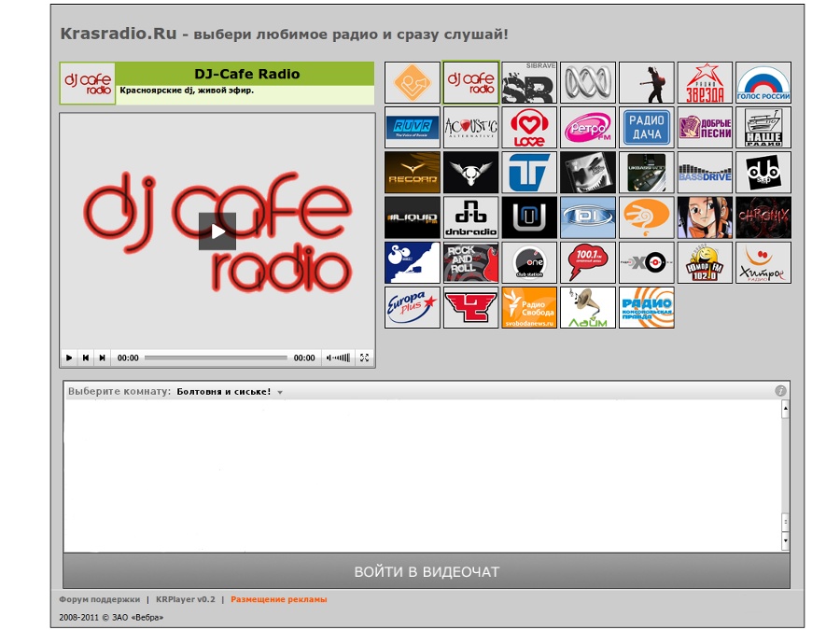Choose the Радио Свобода station
This screenshot has height=630, width=840.
click(x=529, y=307)
